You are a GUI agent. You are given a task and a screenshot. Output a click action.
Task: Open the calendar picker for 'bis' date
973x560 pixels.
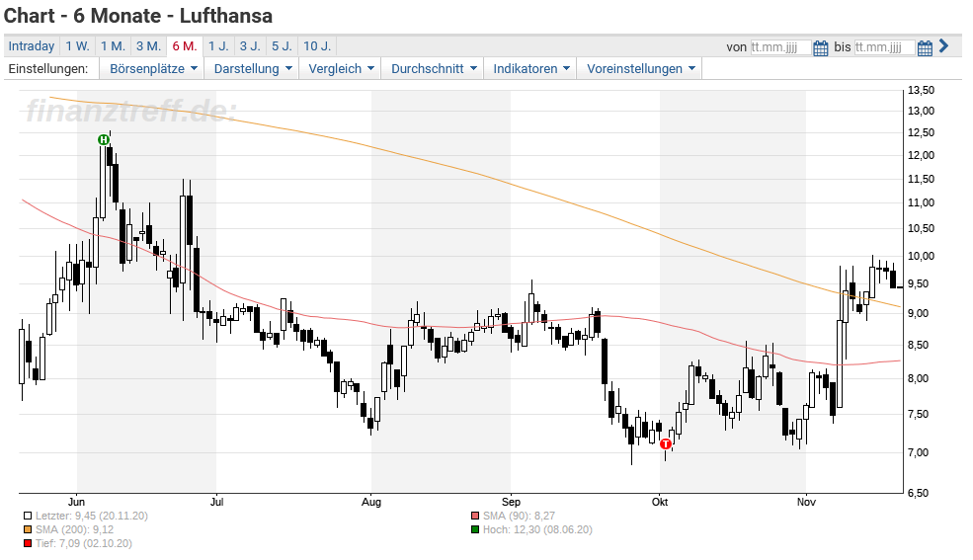click(925, 47)
